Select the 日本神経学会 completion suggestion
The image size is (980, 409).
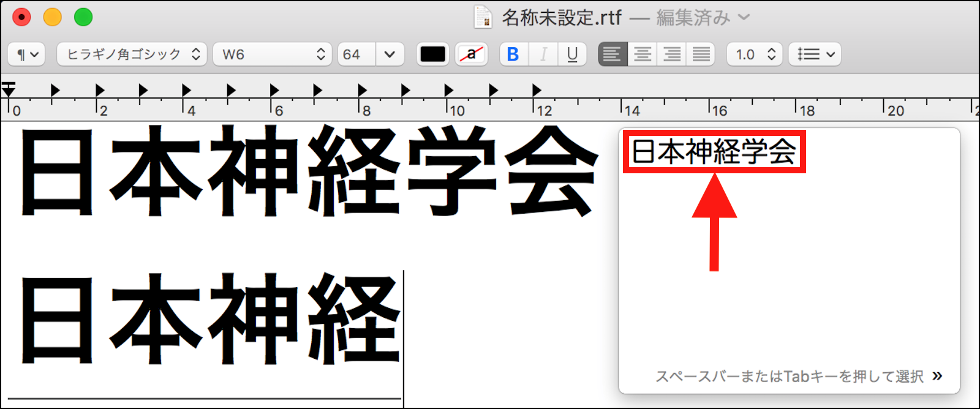[x=714, y=151]
